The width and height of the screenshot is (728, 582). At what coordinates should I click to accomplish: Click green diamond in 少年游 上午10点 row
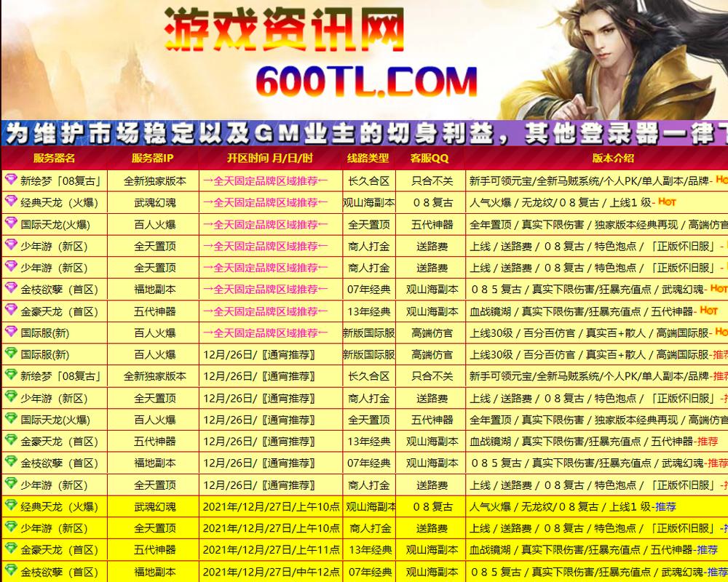tap(11, 527)
